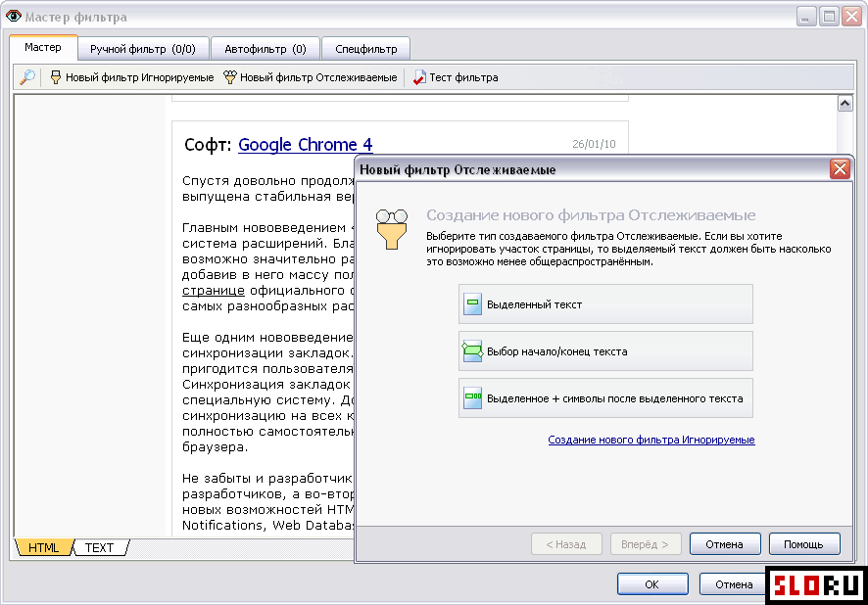Choose the Выбор начало/конец текста option
868x605 pixels.
point(605,351)
